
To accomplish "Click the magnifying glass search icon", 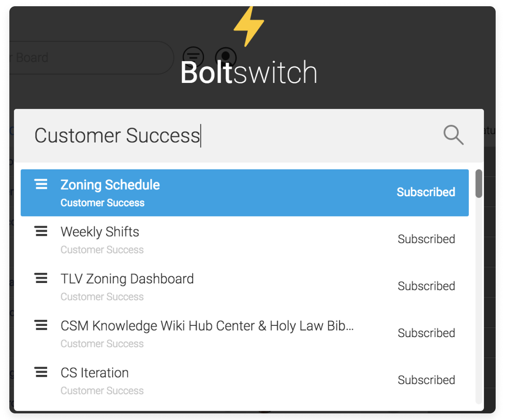I will click(454, 135).
